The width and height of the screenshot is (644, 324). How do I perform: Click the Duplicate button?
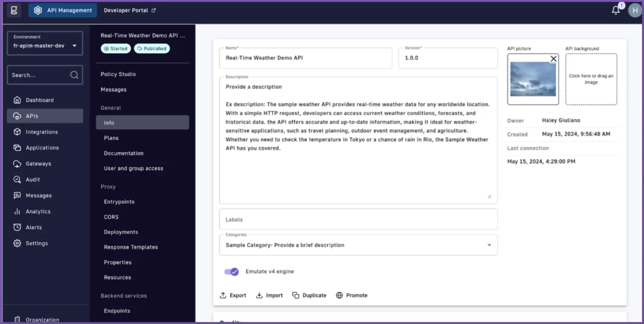coord(309,295)
